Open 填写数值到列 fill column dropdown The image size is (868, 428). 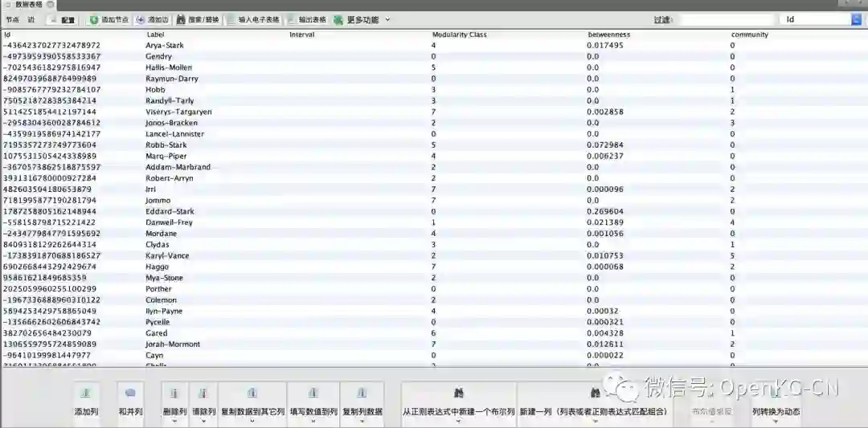pyautogui.click(x=313, y=404)
